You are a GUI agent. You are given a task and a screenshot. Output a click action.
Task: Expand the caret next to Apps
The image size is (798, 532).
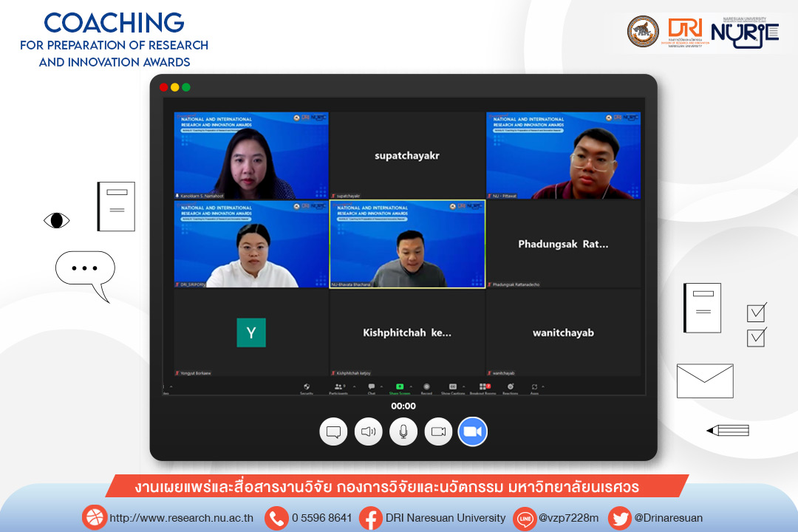(x=543, y=387)
